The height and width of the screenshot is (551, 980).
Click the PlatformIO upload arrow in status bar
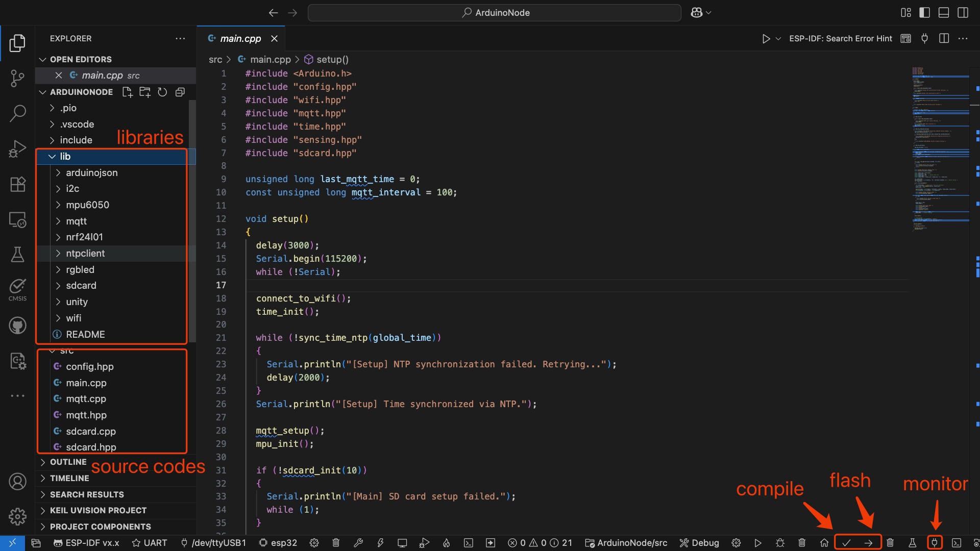868,543
